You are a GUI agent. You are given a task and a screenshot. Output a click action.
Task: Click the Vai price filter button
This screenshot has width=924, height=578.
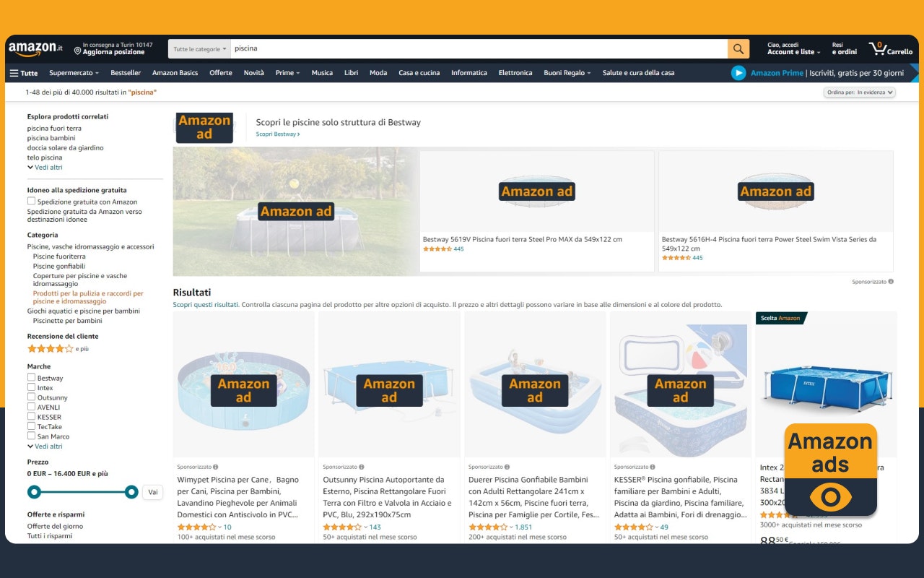click(152, 492)
